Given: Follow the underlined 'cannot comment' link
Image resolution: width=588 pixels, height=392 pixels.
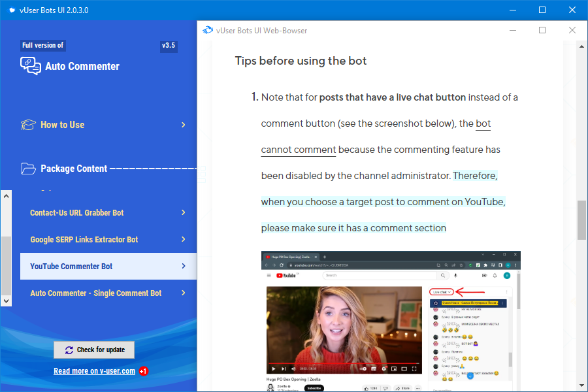Looking at the screenshot, I should click(x=299, y=150).
